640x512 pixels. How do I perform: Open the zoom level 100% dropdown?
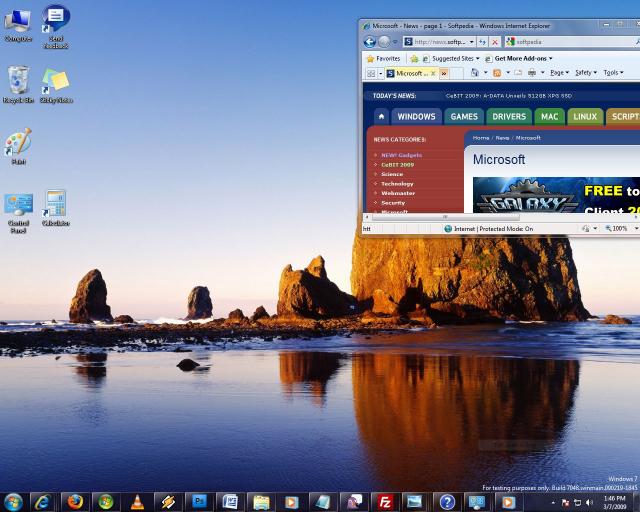(x=621, y=228)
